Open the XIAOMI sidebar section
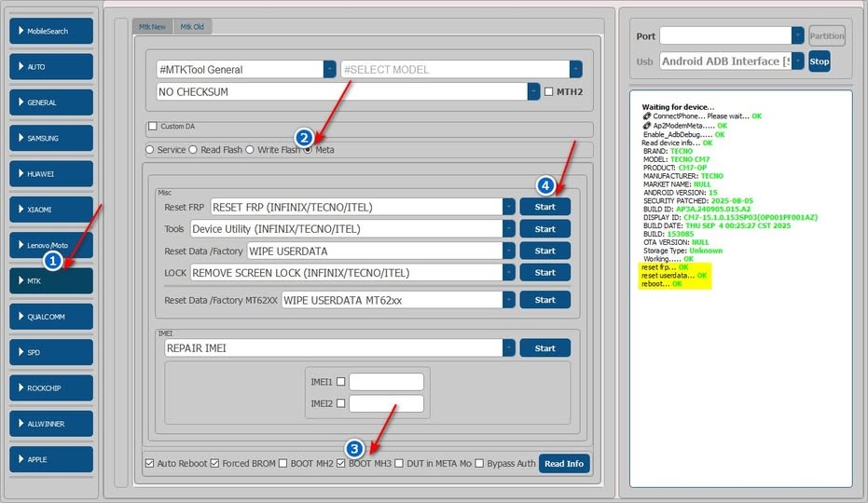868x503 pixels. point(52,210)
